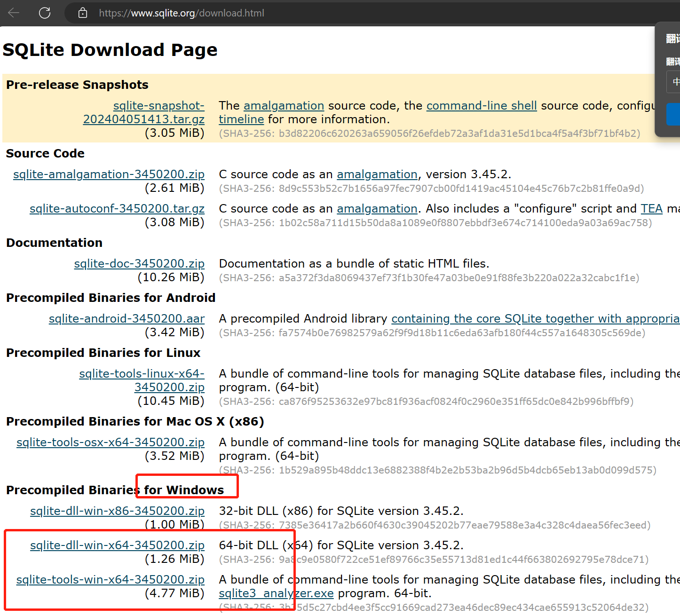Click the browser back arrow
This screenshot has width=680, height=616.
click(x=14, y=13)
